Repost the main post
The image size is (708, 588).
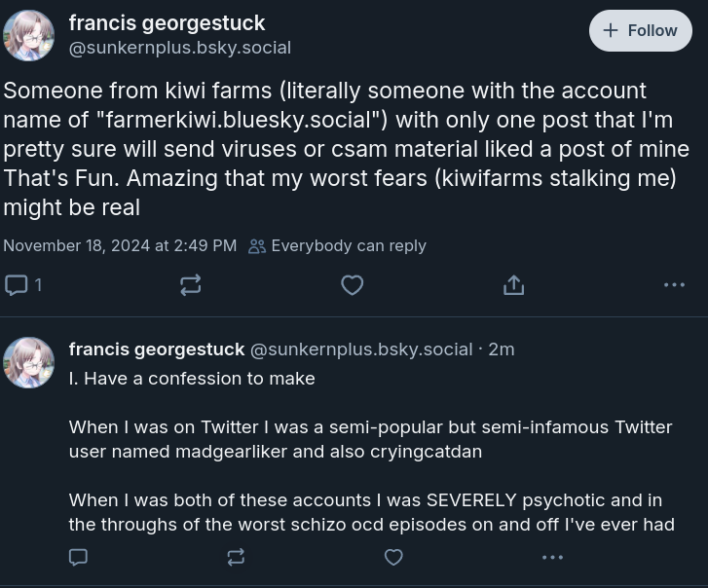(x=191, y=285)
